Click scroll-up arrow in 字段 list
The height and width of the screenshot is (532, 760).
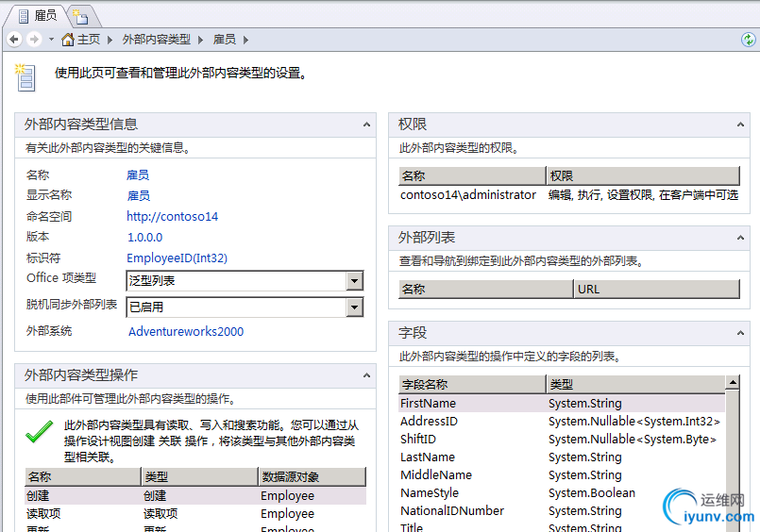click(733, 382)
